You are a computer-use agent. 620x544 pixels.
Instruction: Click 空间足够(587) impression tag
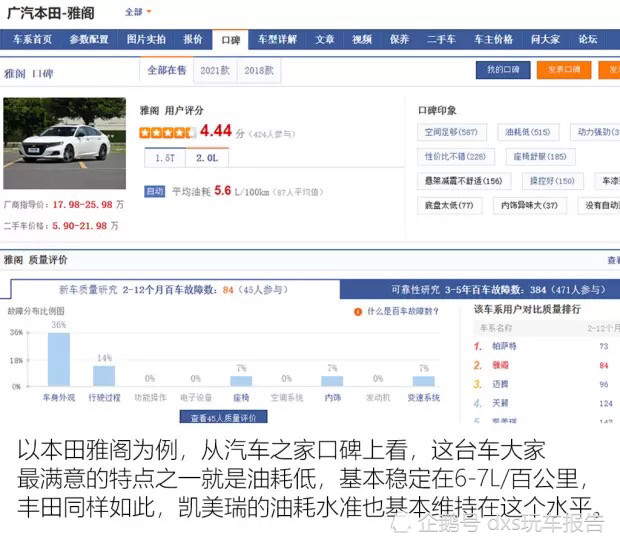click(452, 132)
